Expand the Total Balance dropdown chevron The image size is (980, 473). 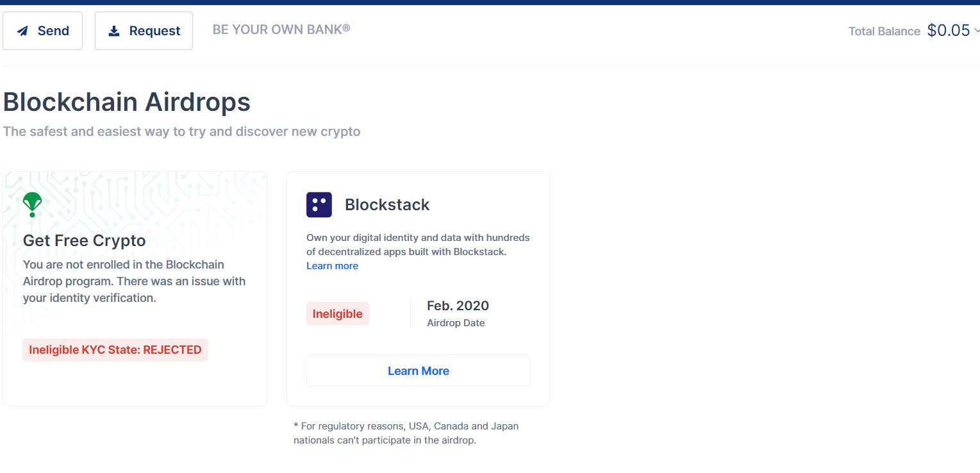click(x=976, y=30)
